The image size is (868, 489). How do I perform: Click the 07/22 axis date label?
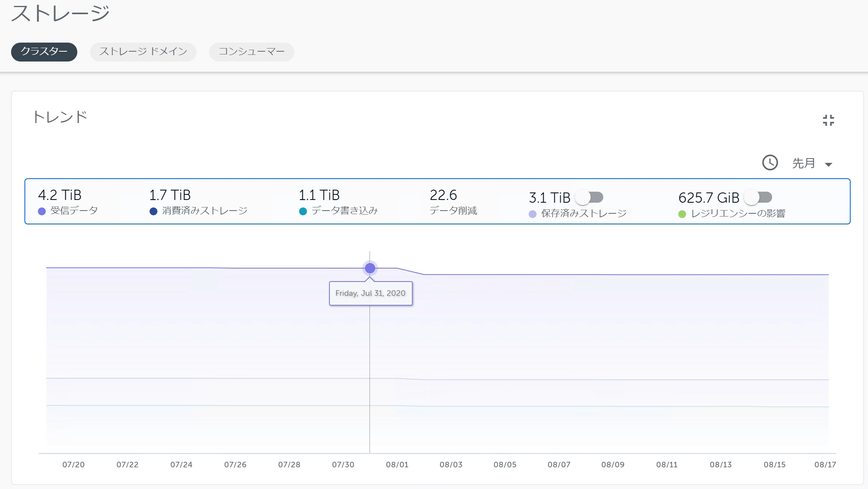[127, 465]
